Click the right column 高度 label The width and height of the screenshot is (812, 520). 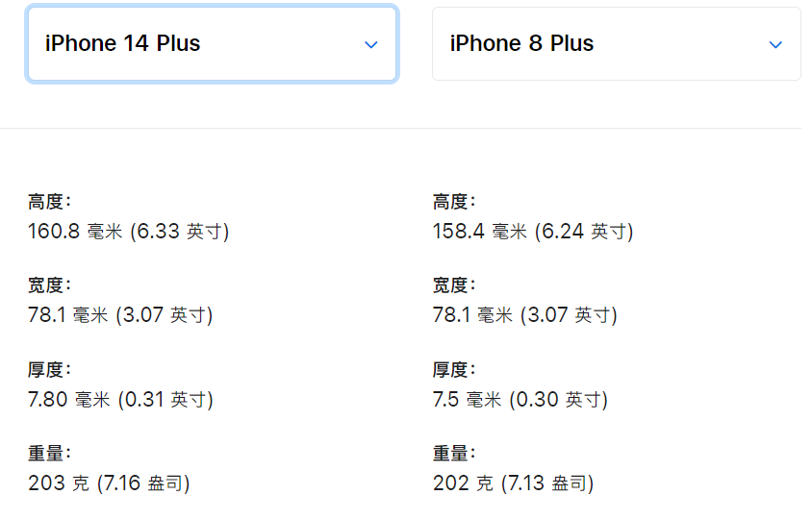point(454,201)
